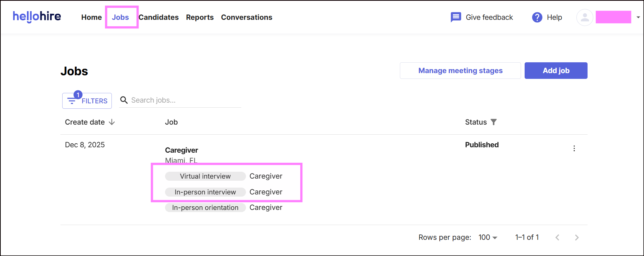Click the Help question mark icon

(x=537, y=17)
